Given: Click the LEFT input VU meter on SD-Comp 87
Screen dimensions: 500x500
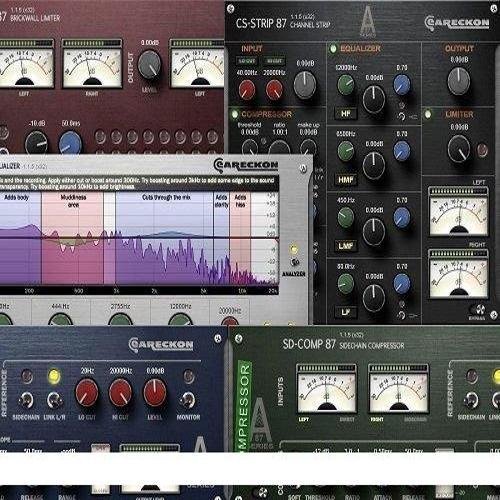Looking at the screenshot, I should (326, 389).
